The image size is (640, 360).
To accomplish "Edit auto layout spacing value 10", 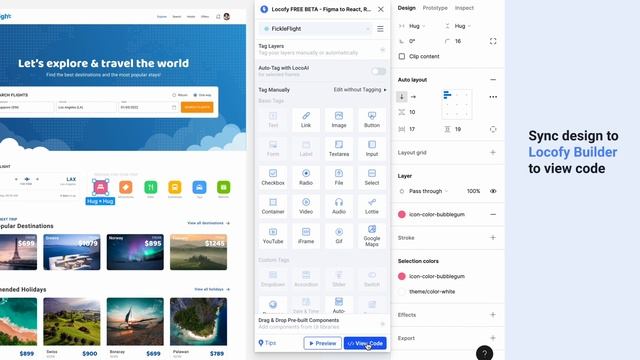I will [x=412, y=112].
